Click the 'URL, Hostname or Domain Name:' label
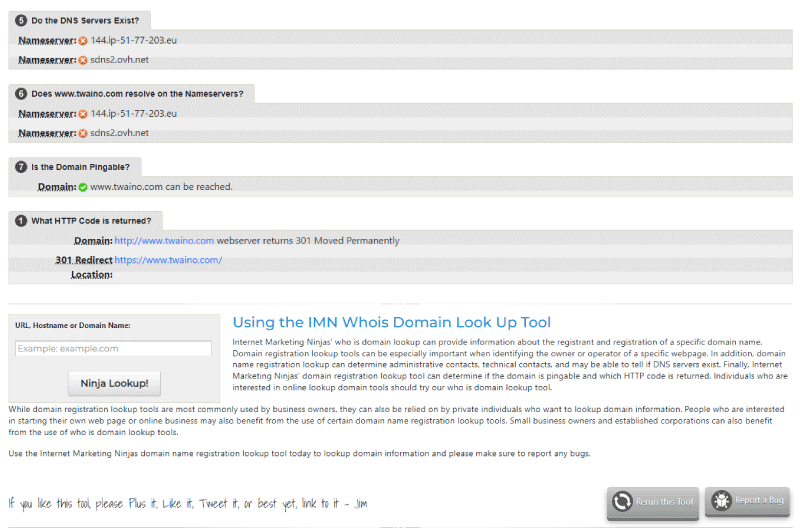Image resolution: width=800 pixels, height=530 pixels. (72, 325)
